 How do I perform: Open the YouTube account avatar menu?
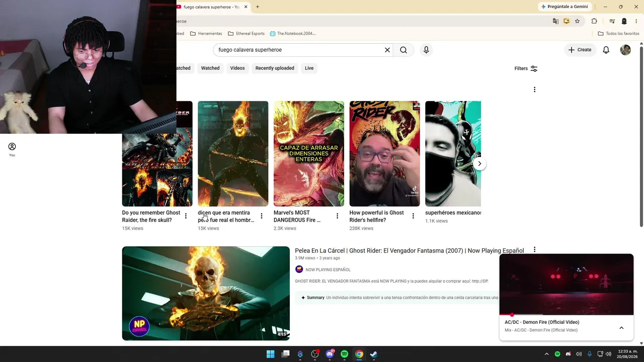(625, 50)
